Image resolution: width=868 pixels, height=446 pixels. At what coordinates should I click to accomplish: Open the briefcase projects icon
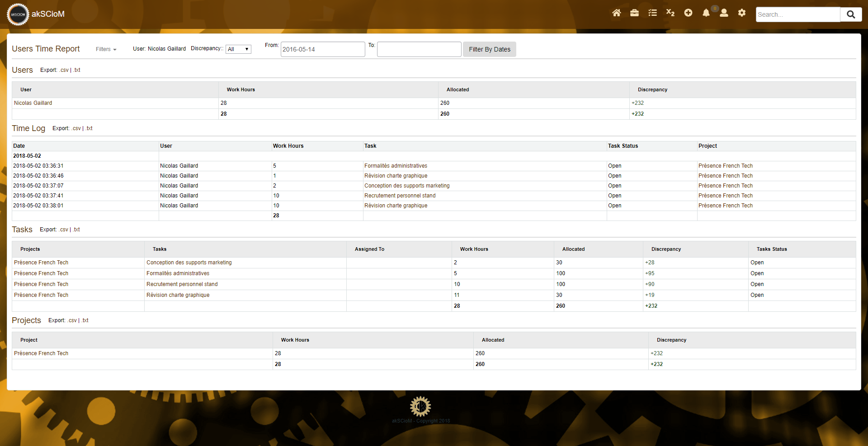tap(634, 13)
